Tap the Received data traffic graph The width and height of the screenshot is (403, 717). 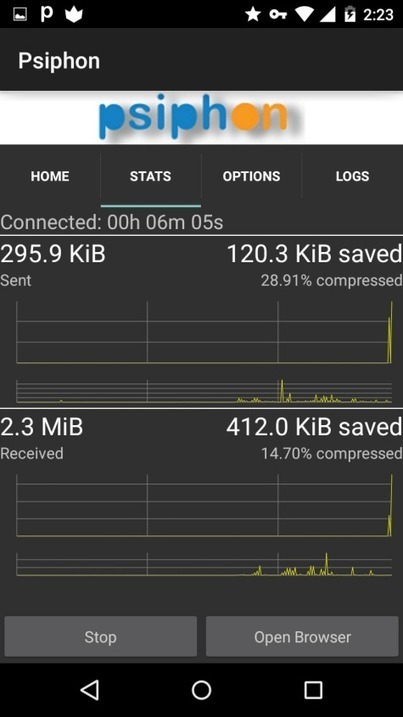click(x=204, y=525)
